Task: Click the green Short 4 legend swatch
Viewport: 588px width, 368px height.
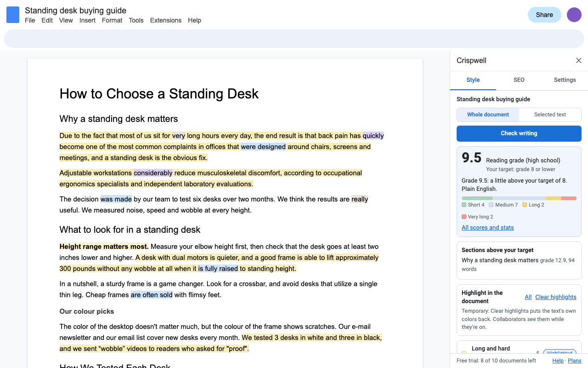Action: (464, 205)
